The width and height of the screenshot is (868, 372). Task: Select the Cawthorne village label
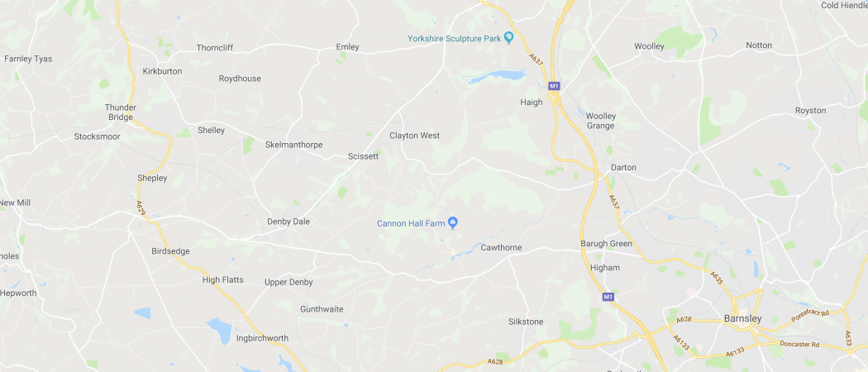pos(501,247)
